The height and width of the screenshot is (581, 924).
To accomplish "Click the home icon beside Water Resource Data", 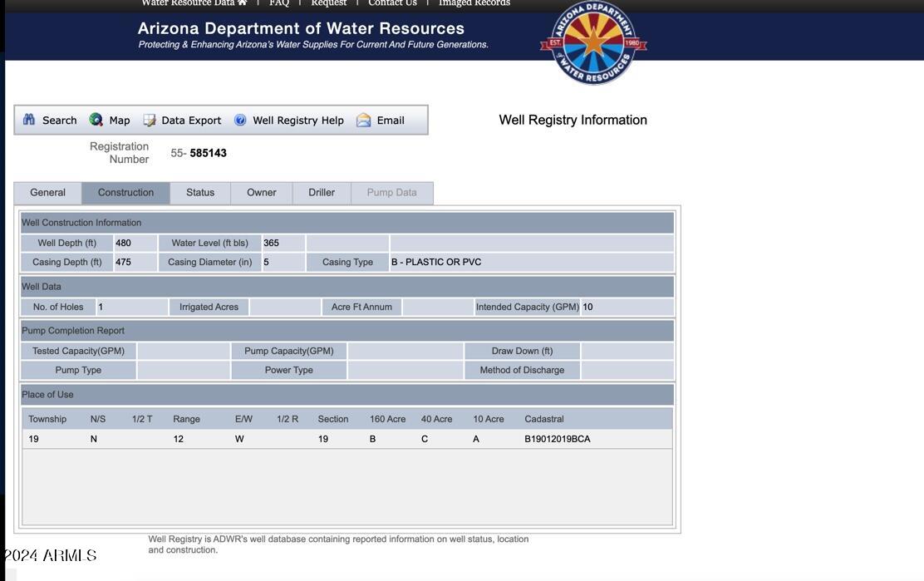I will point(242,3).
